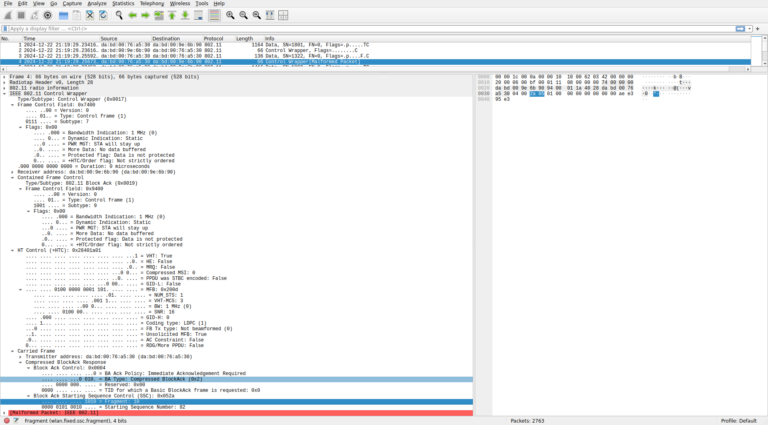Click in the display filter input field
The image size is (768, 425).
click(372, 29)
